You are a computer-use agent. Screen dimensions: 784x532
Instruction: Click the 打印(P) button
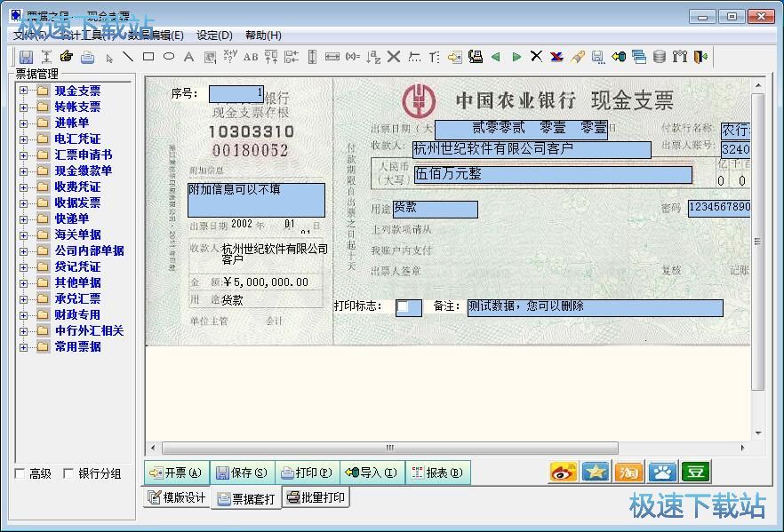(307, 472)
